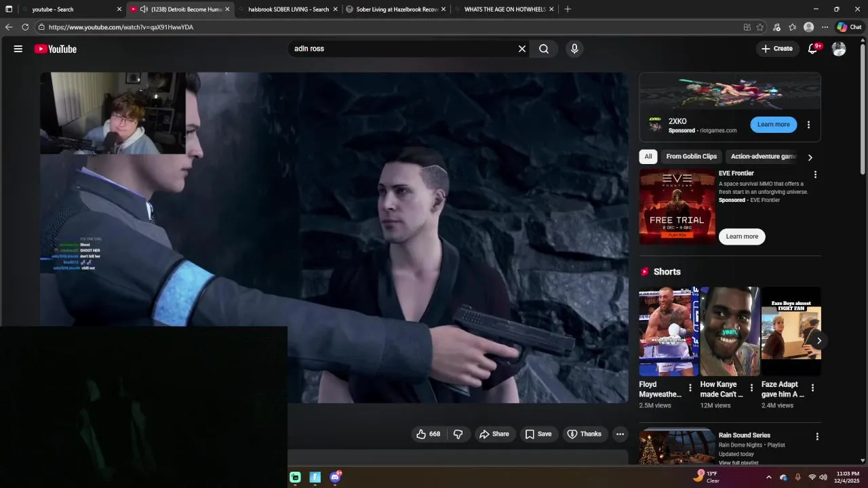Switch to Sober Living at Hazelbrook tab
Viewport: 868px width, 488px height.
click(x=396, y=9)
